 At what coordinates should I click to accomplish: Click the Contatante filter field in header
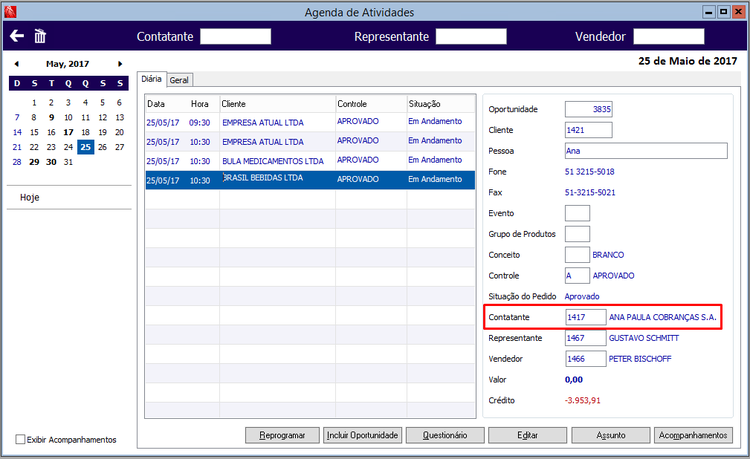point(235,36)
